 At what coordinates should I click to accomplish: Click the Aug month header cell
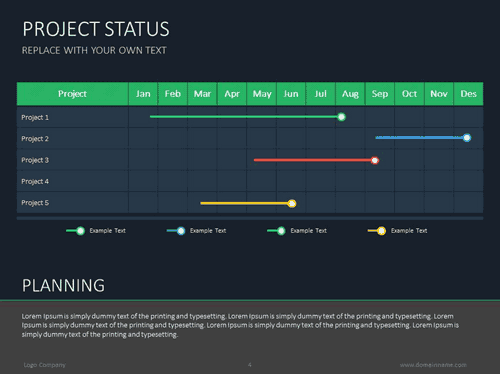[x=350, y=94]
